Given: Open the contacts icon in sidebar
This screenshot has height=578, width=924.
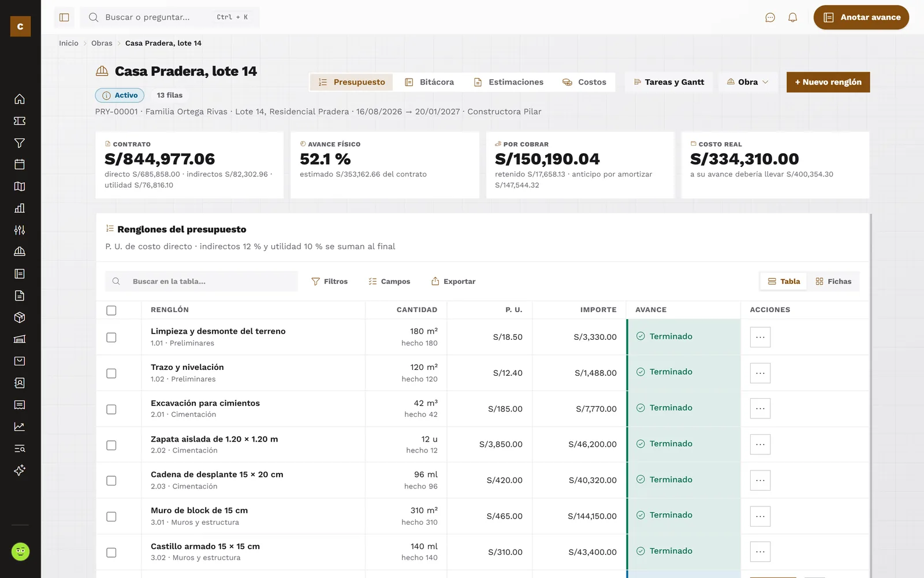Looking at the screenshot, I should 20,383.
